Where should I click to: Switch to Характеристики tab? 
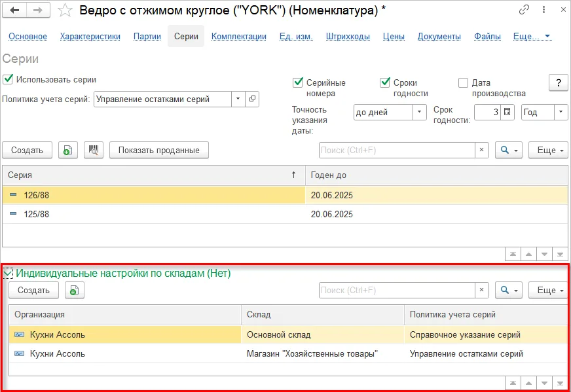point(90,37)
